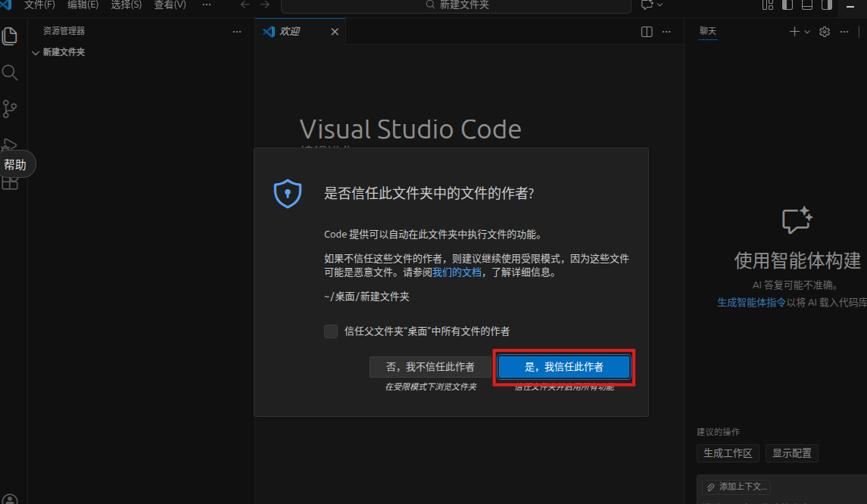Click 否，我不信任此作者 button
The image size is (867, 504).
(430, 367)
